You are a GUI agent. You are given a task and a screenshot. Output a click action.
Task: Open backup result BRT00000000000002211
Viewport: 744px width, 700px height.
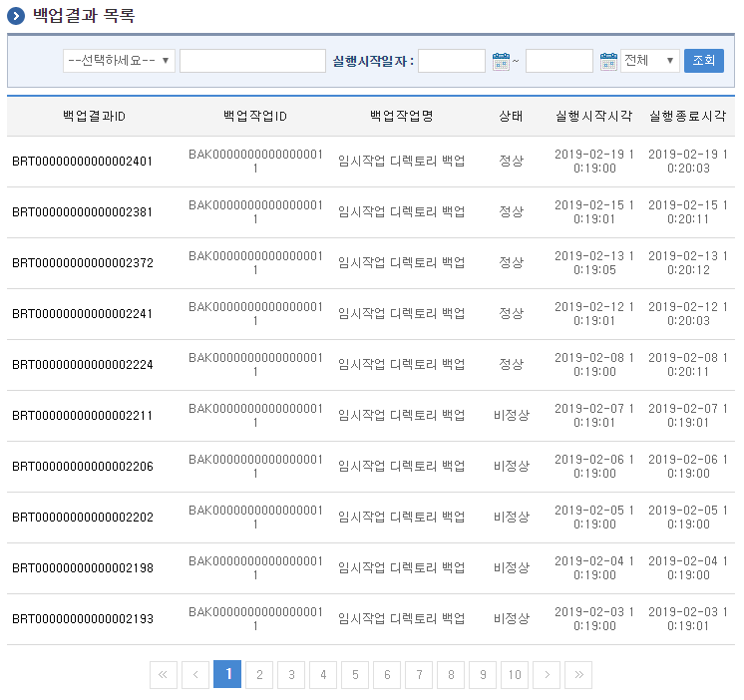(83, 416)
